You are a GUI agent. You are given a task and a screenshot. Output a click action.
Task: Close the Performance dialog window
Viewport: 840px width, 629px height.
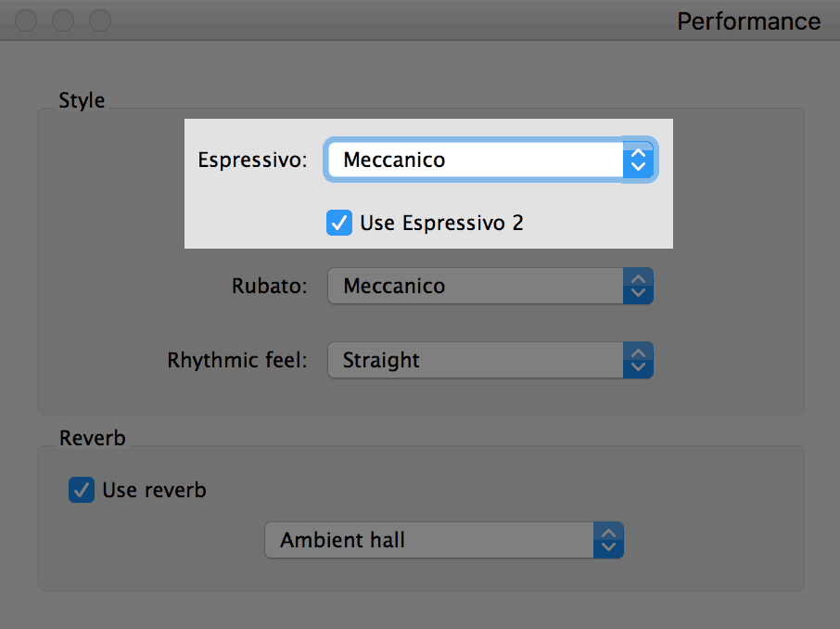(26, 20)
